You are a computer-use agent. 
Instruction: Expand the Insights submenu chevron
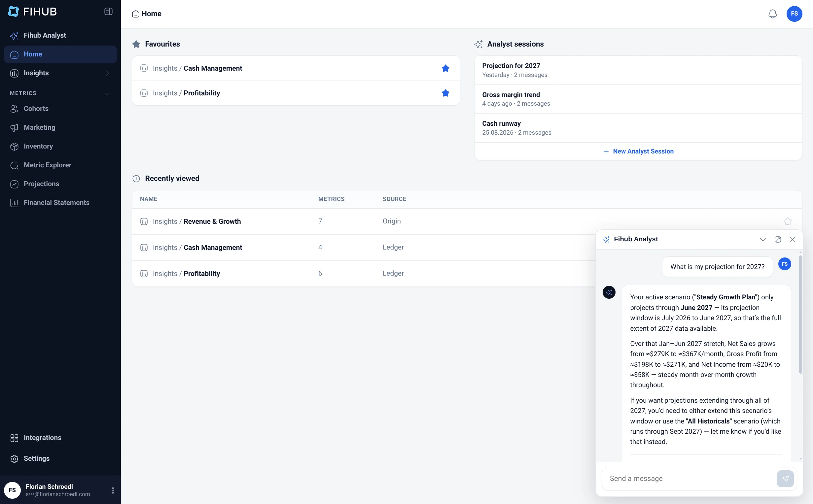(107, 73)
